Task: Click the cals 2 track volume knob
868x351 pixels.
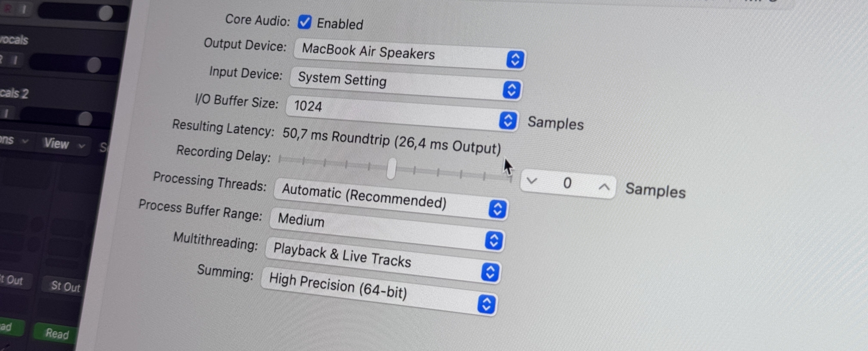Action: tap(85, 119)
